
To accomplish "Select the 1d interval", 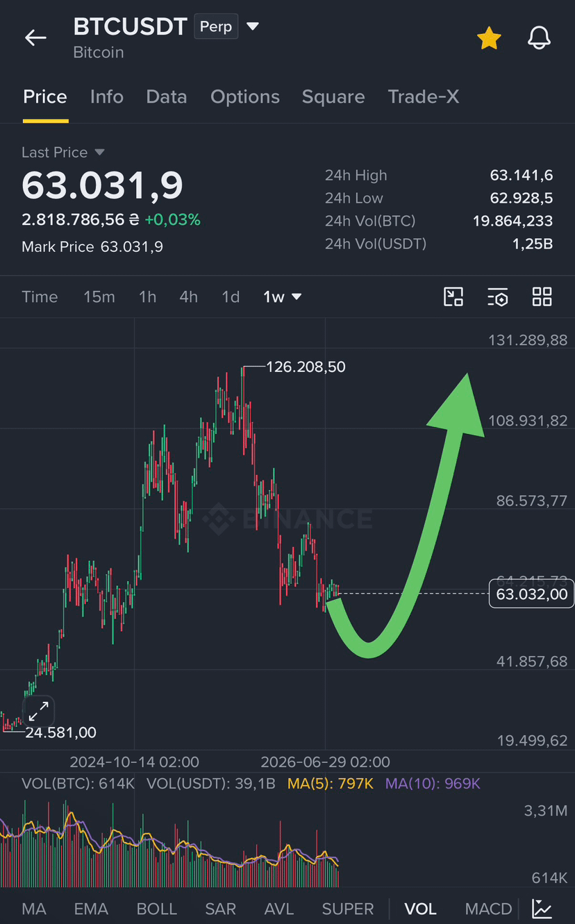I will click(231, 297).
